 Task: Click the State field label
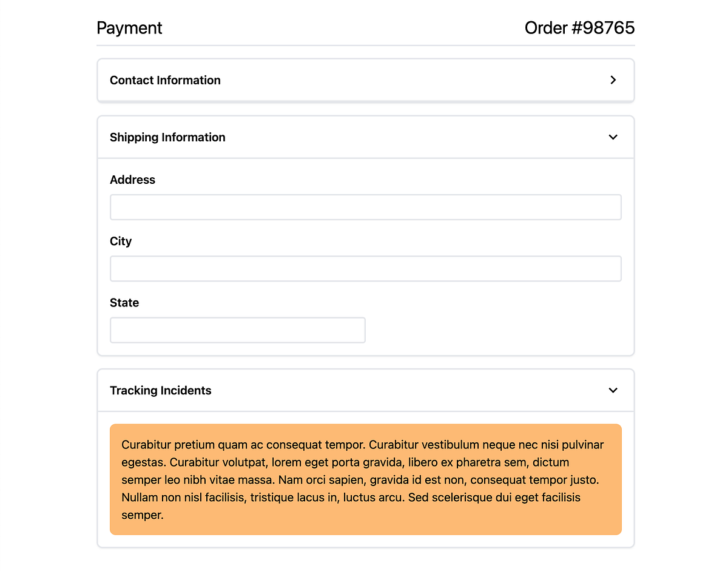pyautogui.click(x=124, y=302)
